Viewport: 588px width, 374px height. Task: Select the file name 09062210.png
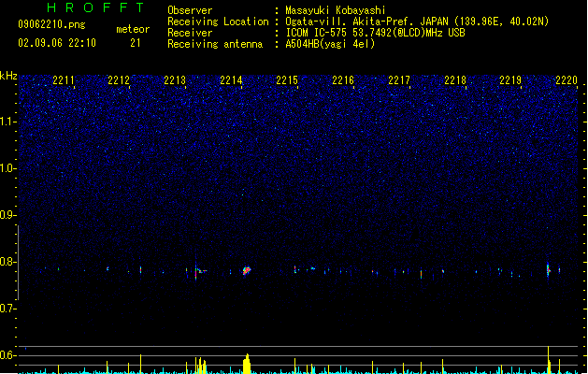point(51,24)
